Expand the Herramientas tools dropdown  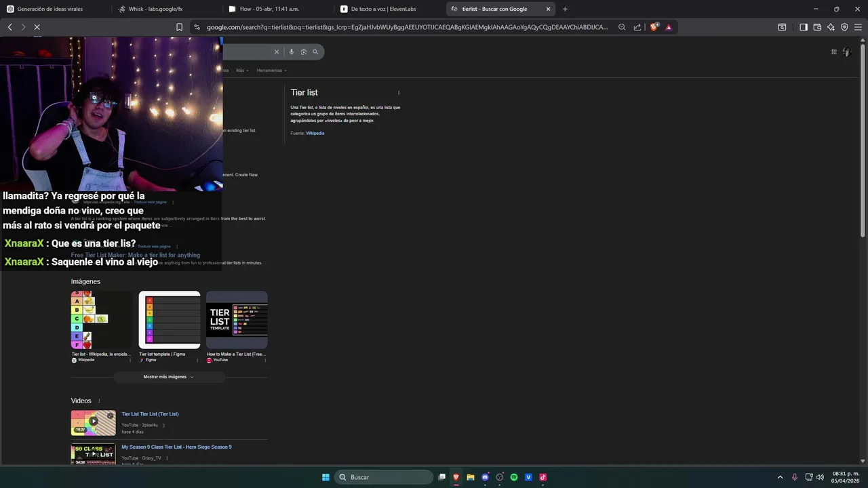click(x=271, y=70)
